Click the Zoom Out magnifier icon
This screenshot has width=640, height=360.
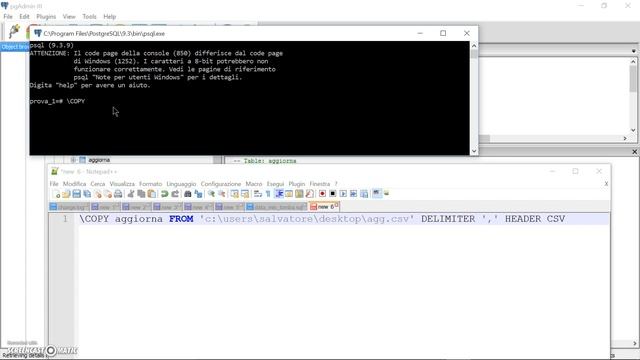tap(222, 194)
